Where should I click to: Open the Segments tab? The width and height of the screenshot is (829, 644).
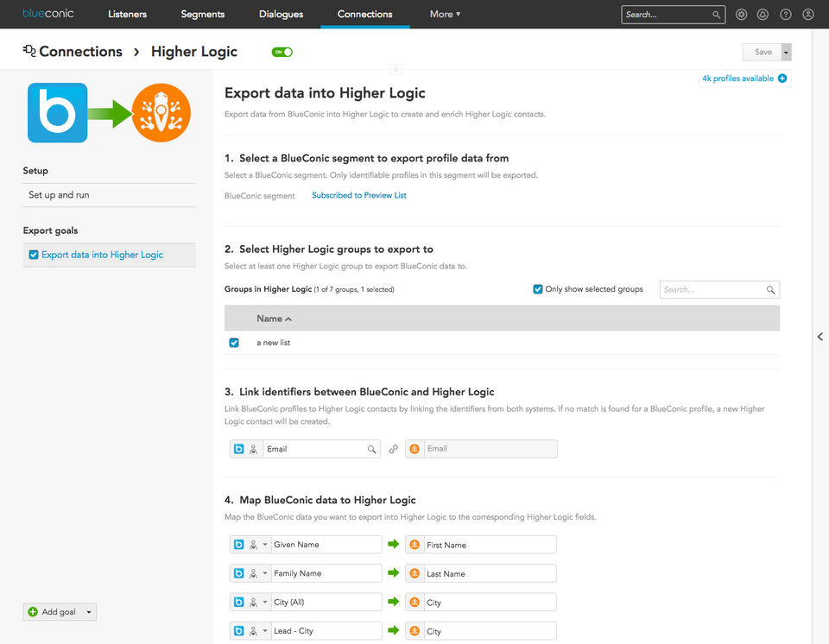[x=203, y=15]
